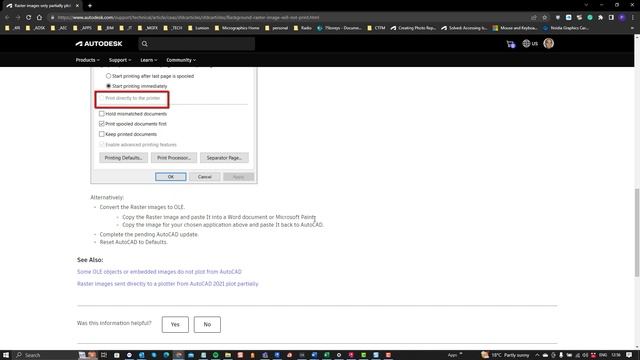Click the microphone tray icon
Screen dimensions: 640x360
pos(561,355)
